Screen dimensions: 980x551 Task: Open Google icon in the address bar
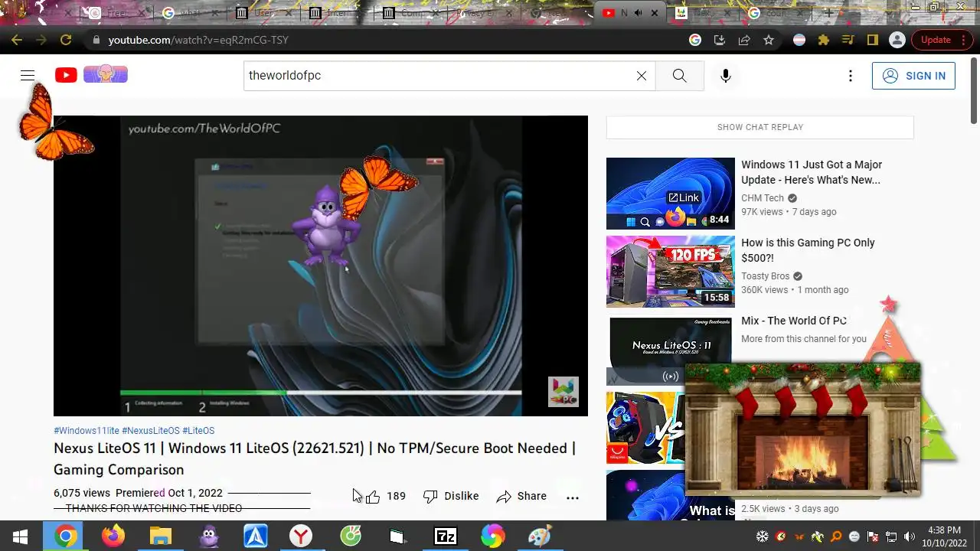[x=695, y=40]
